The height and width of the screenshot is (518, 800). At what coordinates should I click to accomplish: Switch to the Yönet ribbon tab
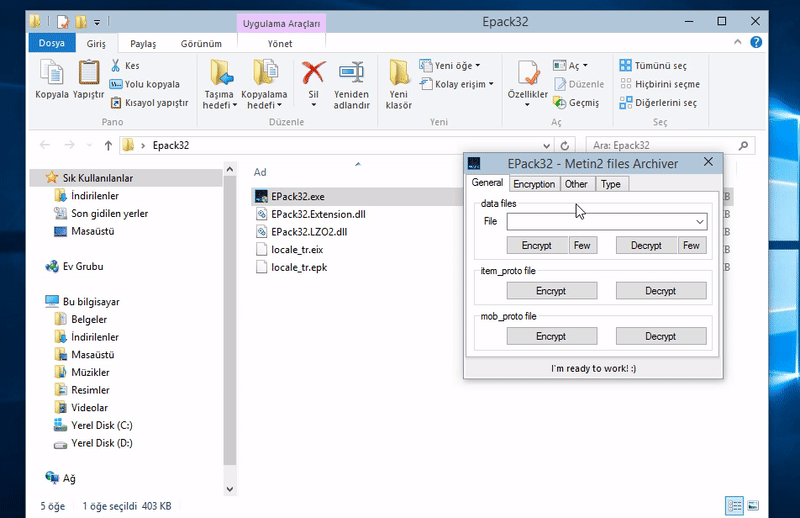pos(280,43)
